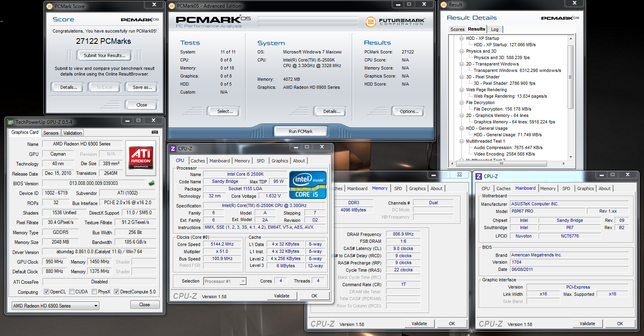Switch to the Sensors tab in GPU-Z
The width and height of the screenshot is (644, 336).
(x=51, y=133)
